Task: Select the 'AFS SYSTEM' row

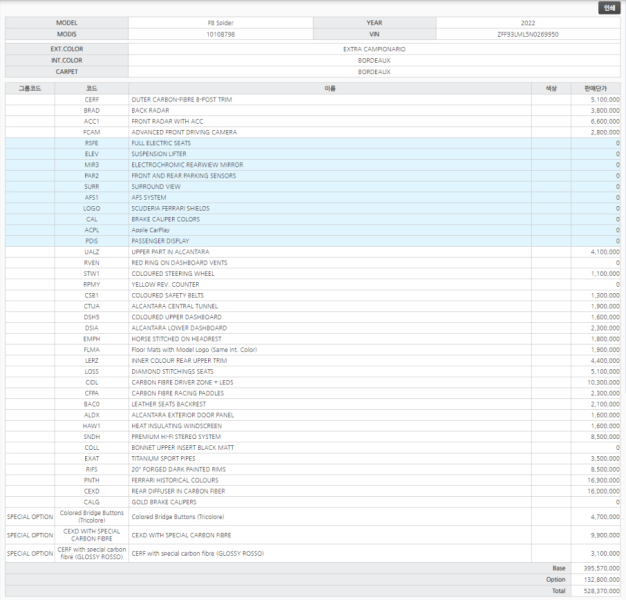Action: [x=149, y=198]
